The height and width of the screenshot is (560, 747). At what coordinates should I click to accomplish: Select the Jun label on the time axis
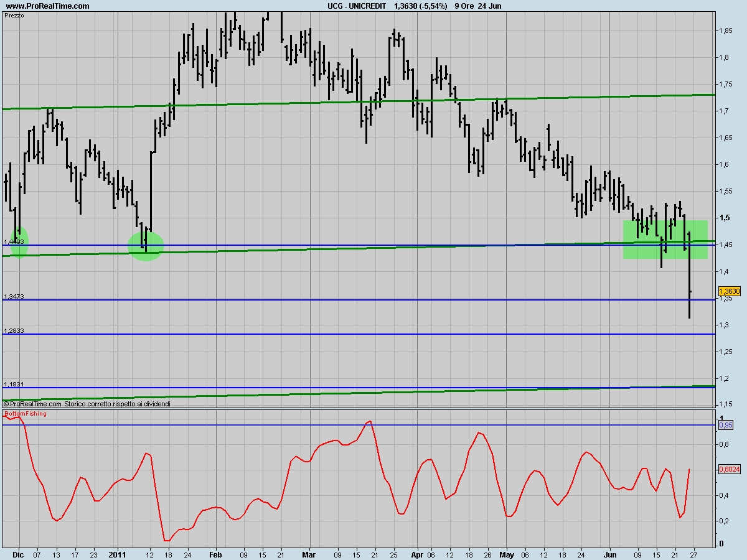(x=610, y=553)
